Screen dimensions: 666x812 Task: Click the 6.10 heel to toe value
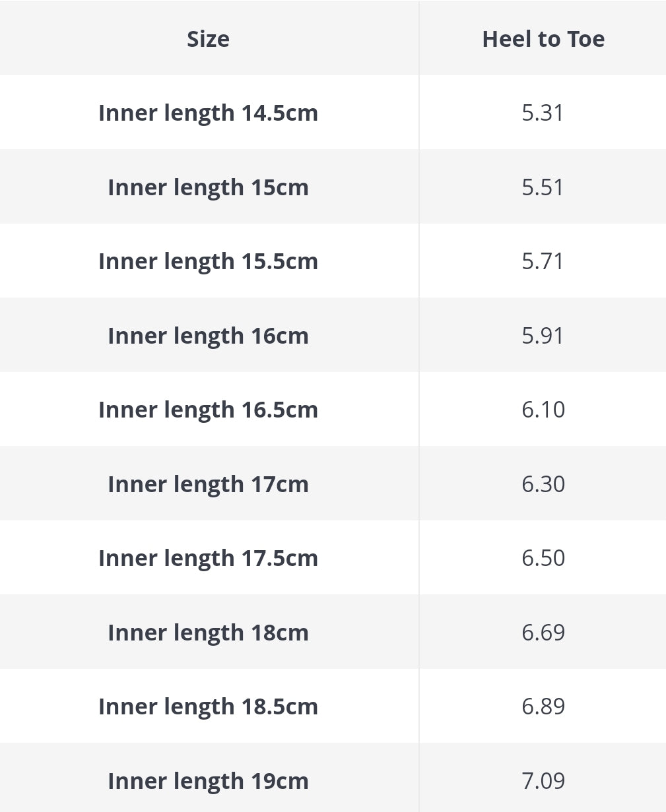click(x=543, y=410)
